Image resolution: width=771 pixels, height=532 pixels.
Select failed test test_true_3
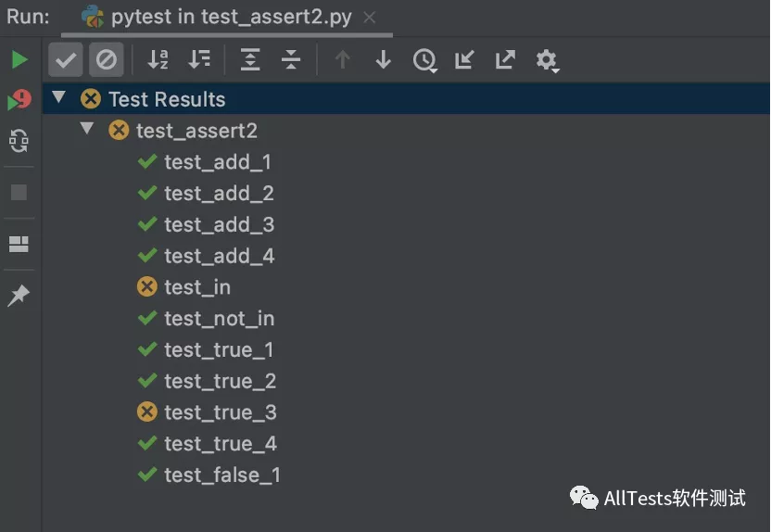220,412
